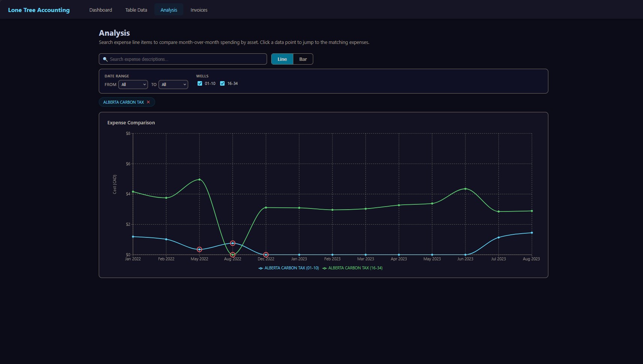This screenshot has height=364, width=643.
Task: Click the highlighted Dec 2022 data point
Action: click(266, 255)
